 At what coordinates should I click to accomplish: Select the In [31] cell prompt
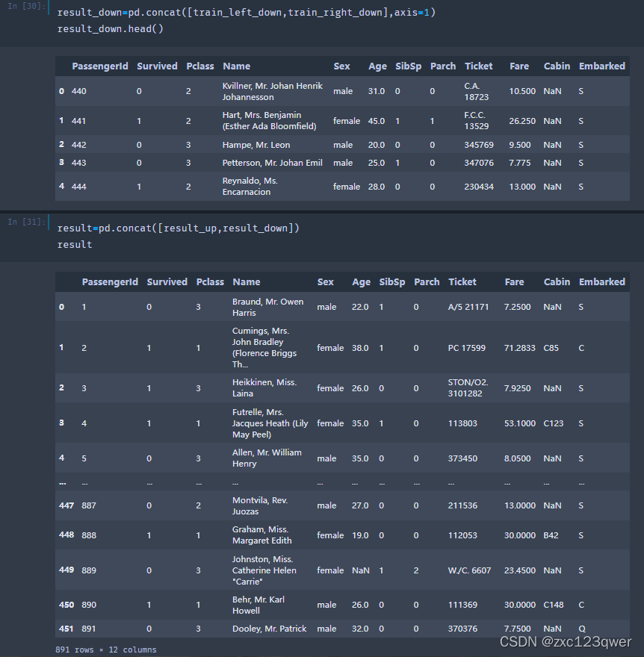click(26, 222)
